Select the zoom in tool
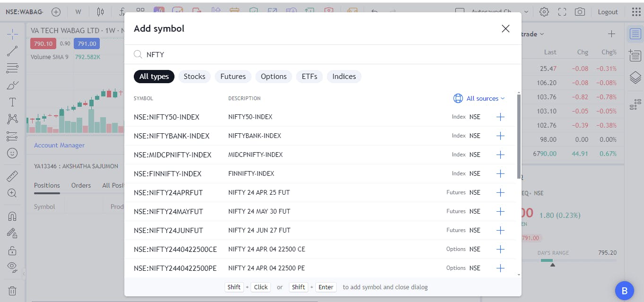This screenshot has width=644, height=302. (x=13, y=193)
